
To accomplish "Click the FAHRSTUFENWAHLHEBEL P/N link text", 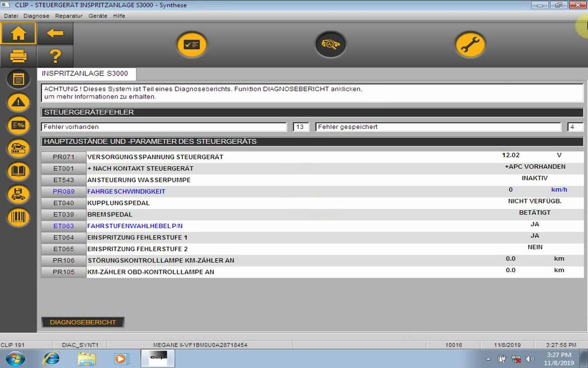I will pos(135,226).
